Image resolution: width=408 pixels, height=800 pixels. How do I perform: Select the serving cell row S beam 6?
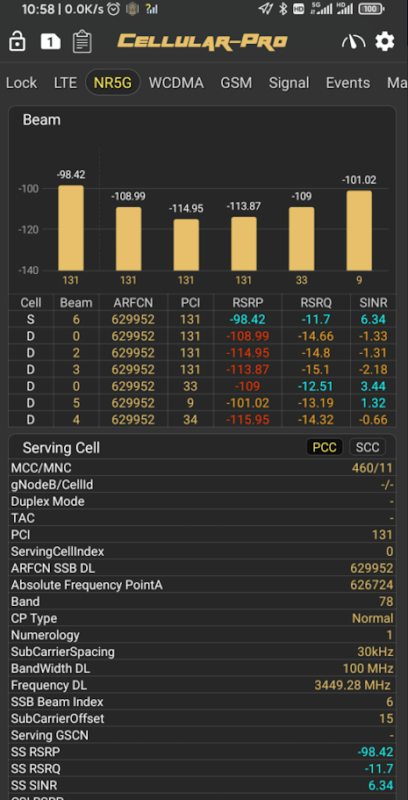202,319
